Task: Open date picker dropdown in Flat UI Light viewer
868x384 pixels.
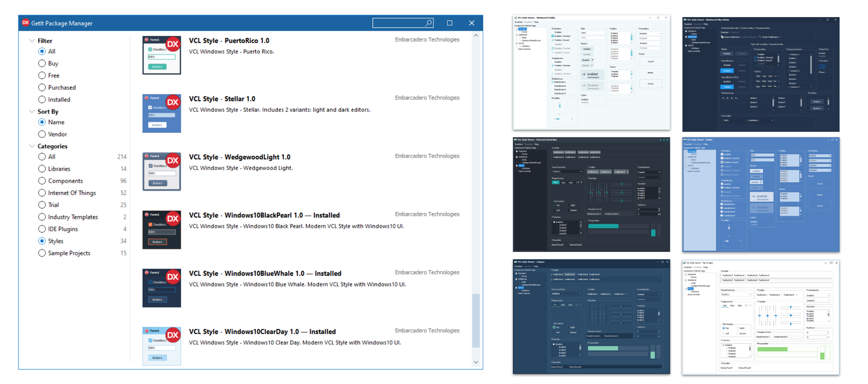Action: click(750, 295)
